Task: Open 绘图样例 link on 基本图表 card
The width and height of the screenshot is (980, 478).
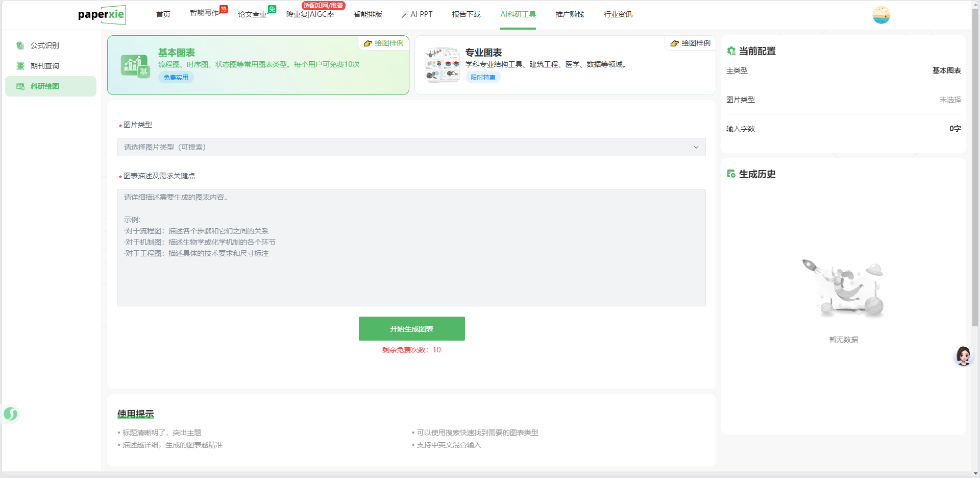Action: click(x=384, y=43)
